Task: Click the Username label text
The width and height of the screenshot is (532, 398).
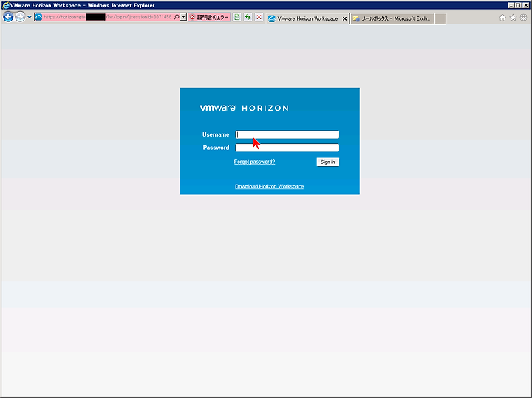Action: pyautogui.click(x=216, y=134)
